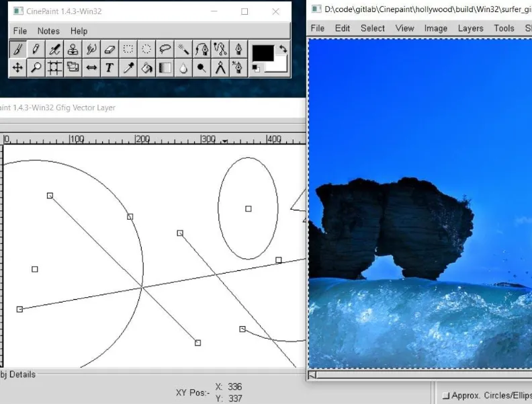Activate the Lasso free-select tool

pyautogui.click(x=165, y=49)
